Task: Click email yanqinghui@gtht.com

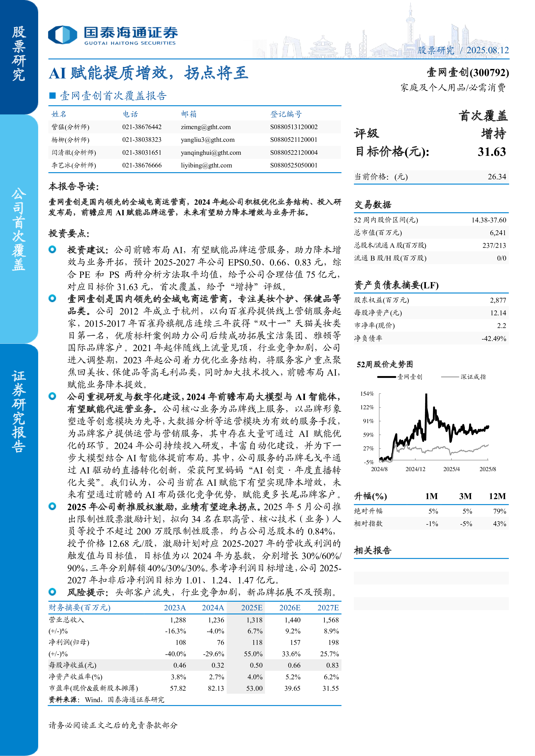Action: point(211,152)
